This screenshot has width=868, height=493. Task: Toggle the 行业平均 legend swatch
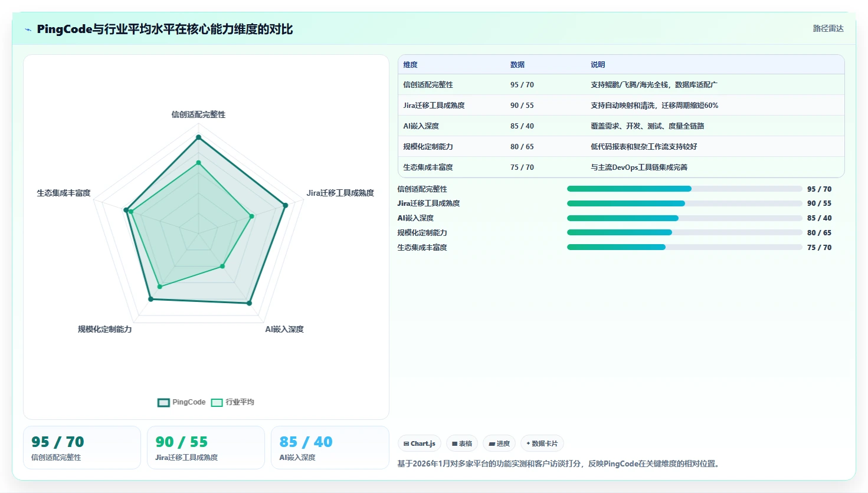pos(217,402)
